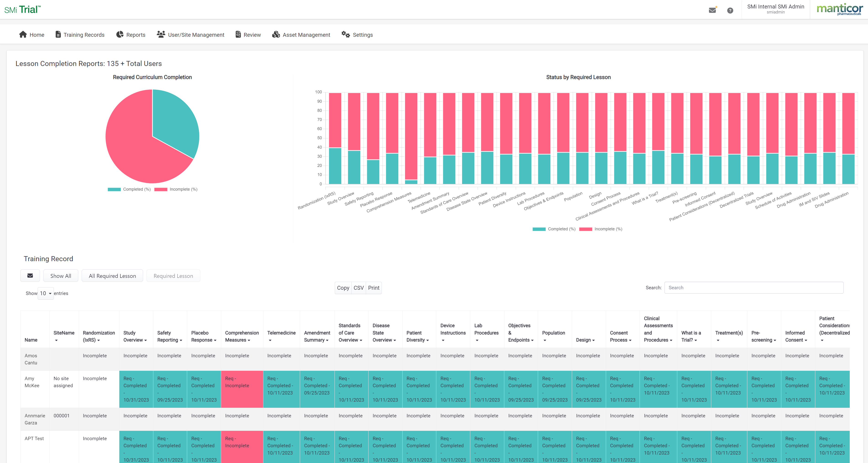Toggle Completed (%) legend under bar chart
The height and width of the screenshot is (463, 868).
pos(554,229)
